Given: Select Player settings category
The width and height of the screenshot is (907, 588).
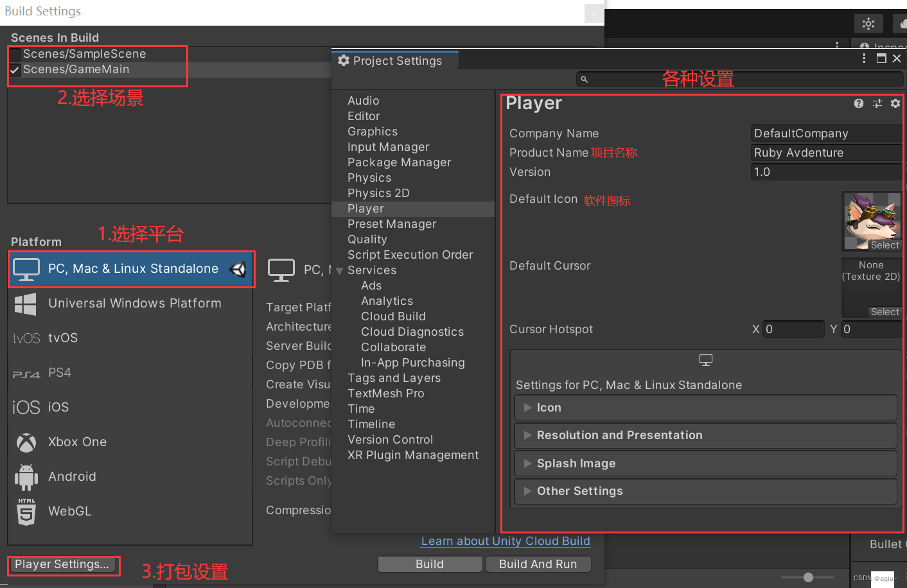Looking at the screenshot, I should coord(413,209).
